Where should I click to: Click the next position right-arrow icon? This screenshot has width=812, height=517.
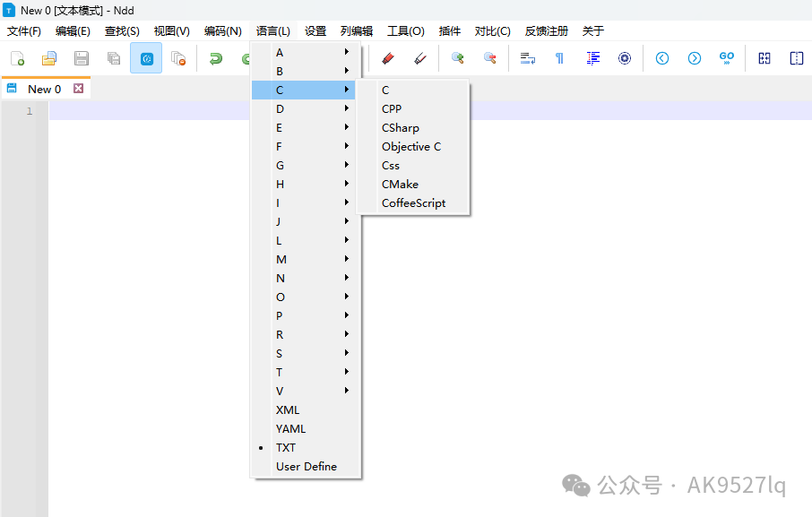click(x=695, y=58)
